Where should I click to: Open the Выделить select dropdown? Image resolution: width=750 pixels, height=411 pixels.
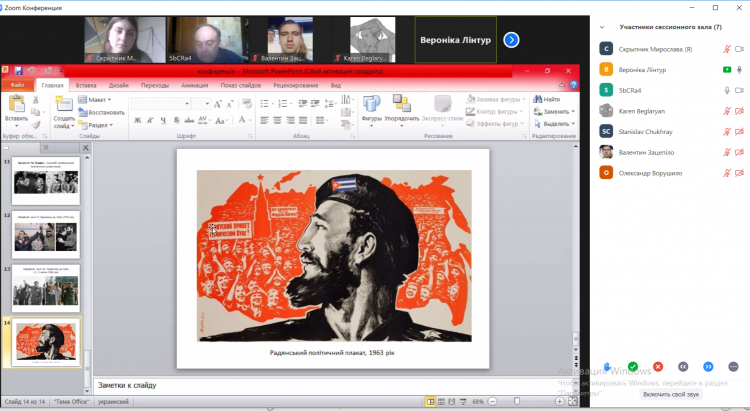pyautogui.click(x=554, y=123)
